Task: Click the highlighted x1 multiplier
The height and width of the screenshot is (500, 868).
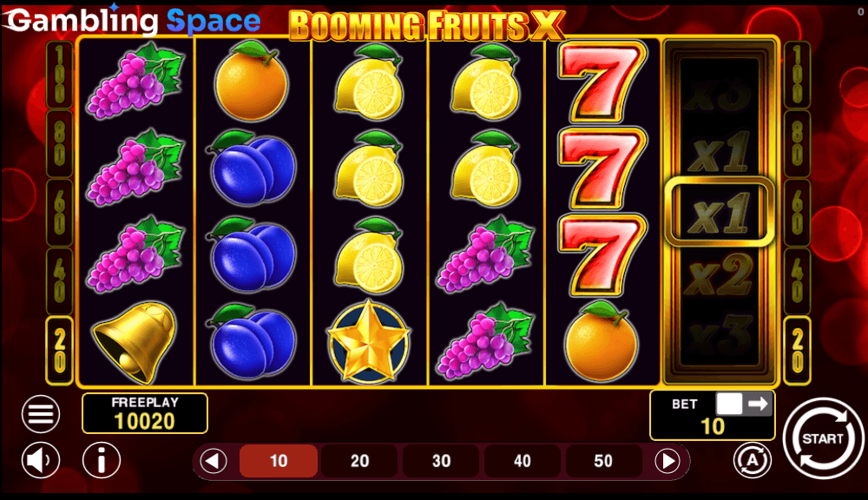Action: (x=719, y=212)
